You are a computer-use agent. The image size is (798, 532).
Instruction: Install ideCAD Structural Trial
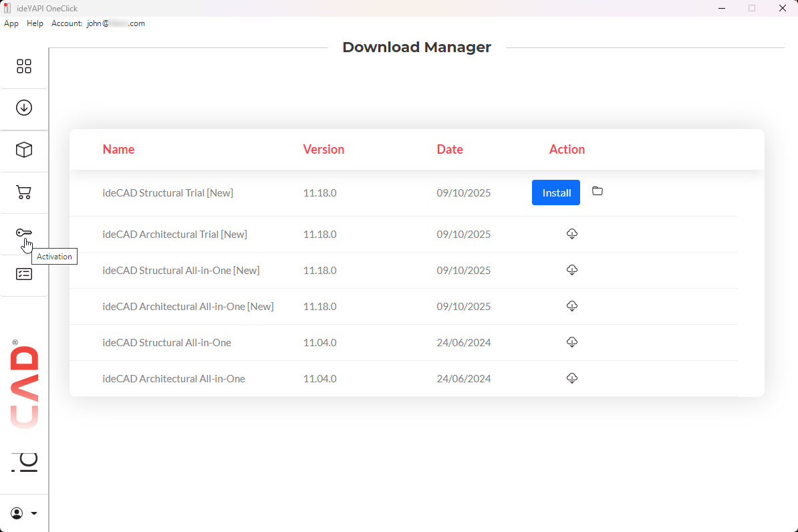click(x=556, y=192)
